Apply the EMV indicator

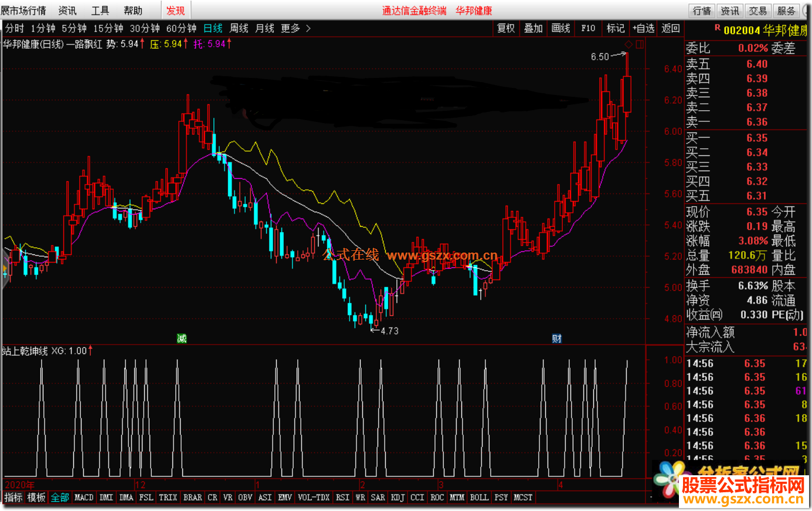pos(285,498)
